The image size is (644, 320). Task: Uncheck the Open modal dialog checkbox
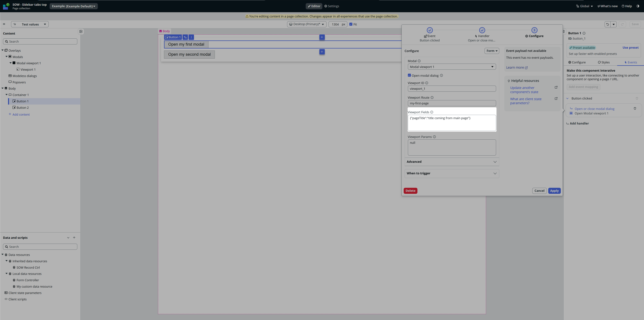click(409, 75)
